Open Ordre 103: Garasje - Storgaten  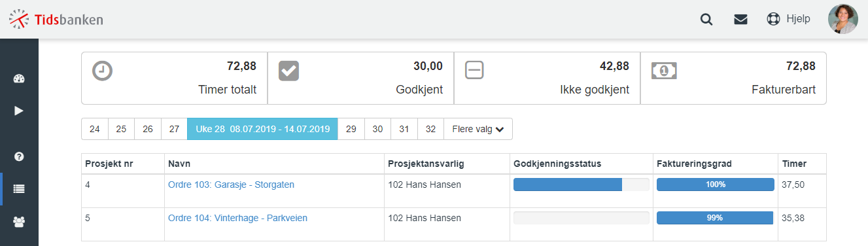pyautogui.click(x=231, y=184)
